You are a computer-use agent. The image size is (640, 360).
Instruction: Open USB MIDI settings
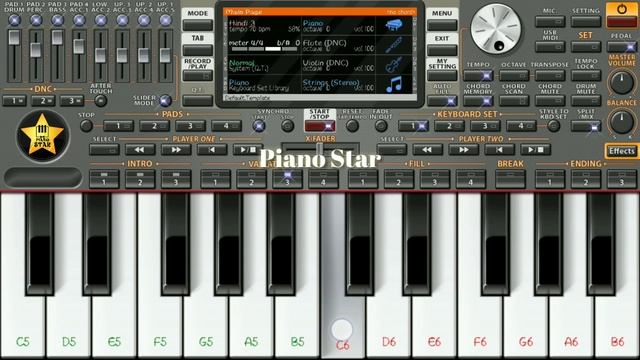tap(550, 47)
